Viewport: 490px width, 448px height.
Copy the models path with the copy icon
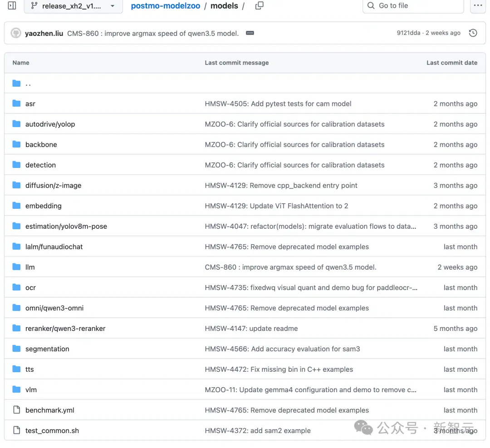pyautogui.click(x=260, y=5)
